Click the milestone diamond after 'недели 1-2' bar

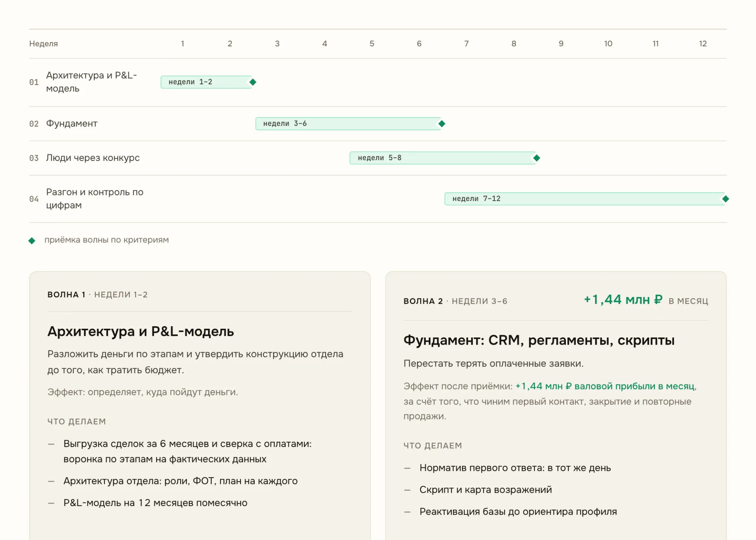(253, 82)
